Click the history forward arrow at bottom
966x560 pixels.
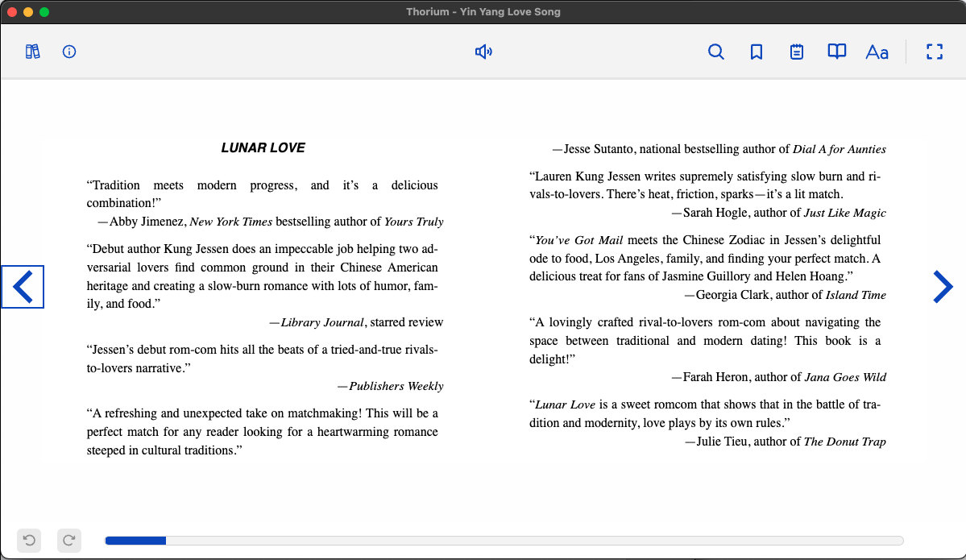click(69, 540)
